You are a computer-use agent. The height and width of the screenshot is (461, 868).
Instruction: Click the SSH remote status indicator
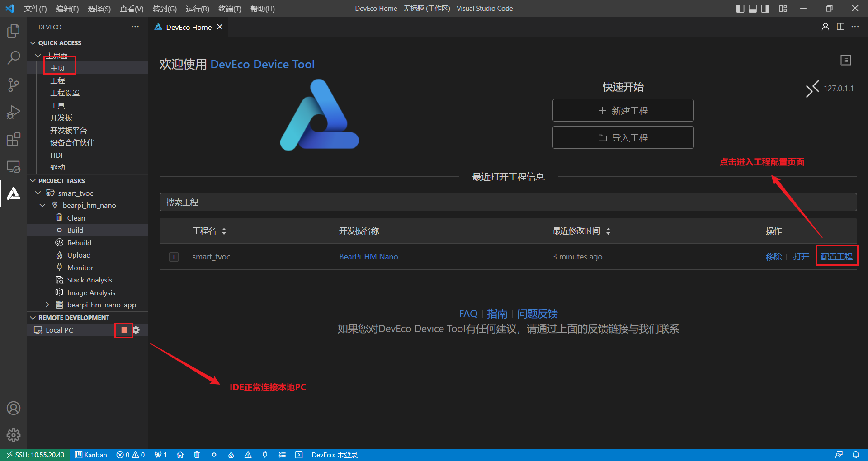[35, 455]
